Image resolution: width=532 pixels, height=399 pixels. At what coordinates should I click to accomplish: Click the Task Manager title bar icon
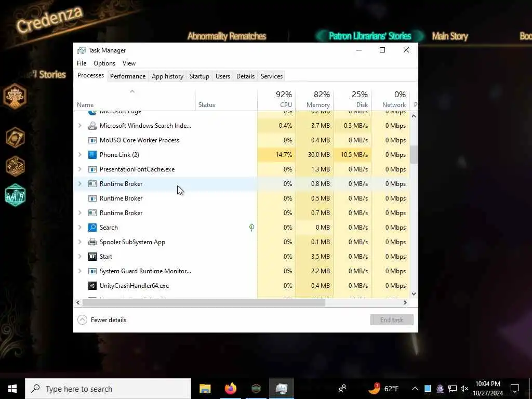tap(82, 50)
